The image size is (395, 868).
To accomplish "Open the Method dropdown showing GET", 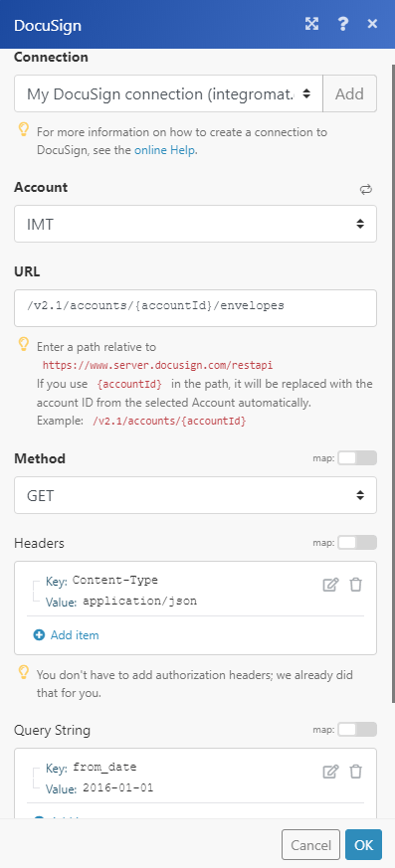I will (x=196, y=495).
